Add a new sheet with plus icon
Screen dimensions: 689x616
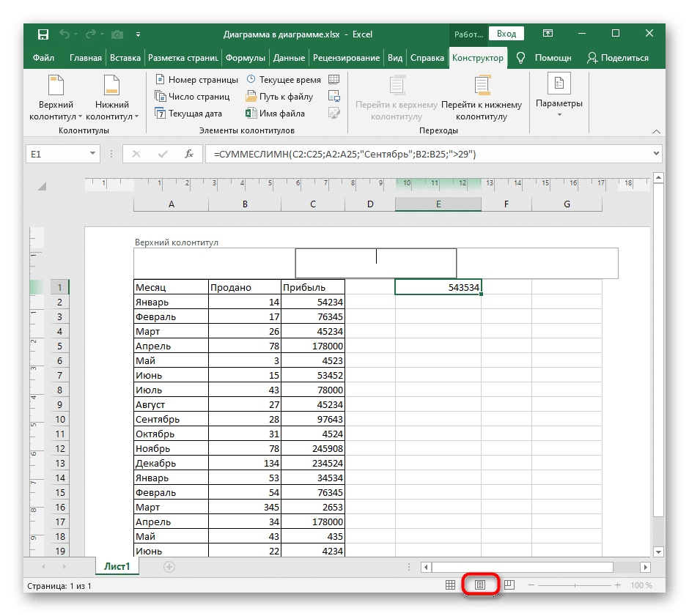[169, 567]
